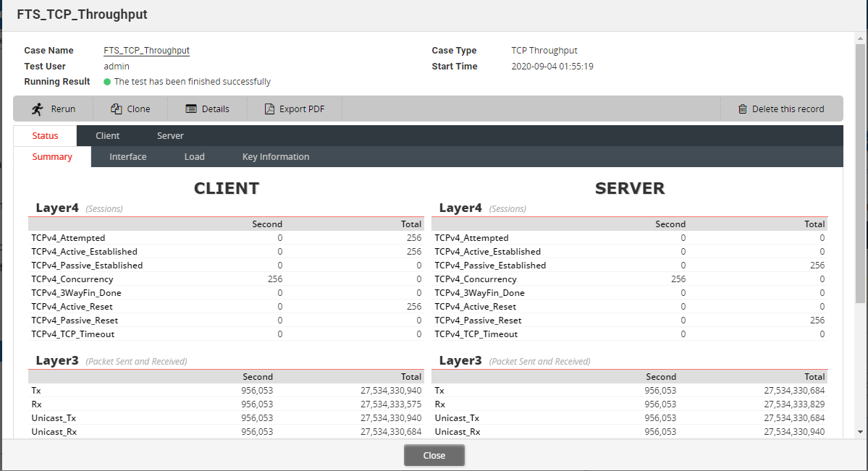
Task: Switch to the Server tab
Action: (x=169, y=135)
